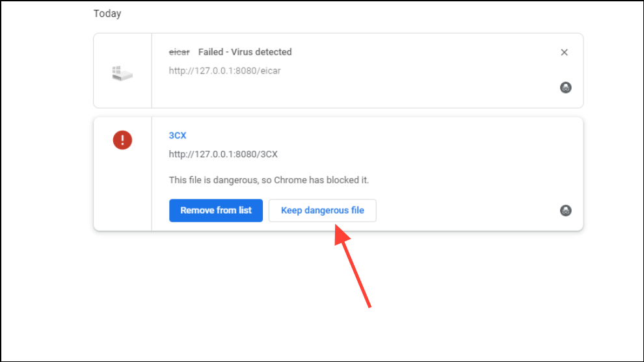The image size is (644, 362).
Task: Click the Failed - Virus detected status
Action: point(245,52)
